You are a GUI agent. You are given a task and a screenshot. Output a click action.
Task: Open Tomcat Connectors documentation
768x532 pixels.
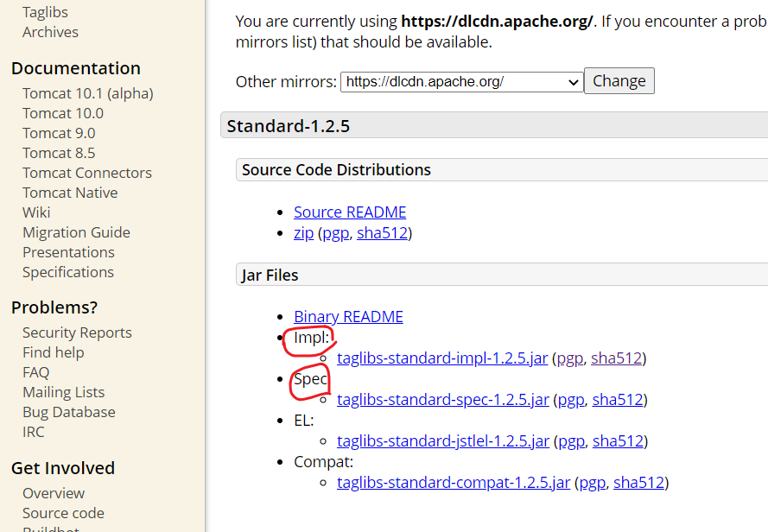click(x=87, y=173)
